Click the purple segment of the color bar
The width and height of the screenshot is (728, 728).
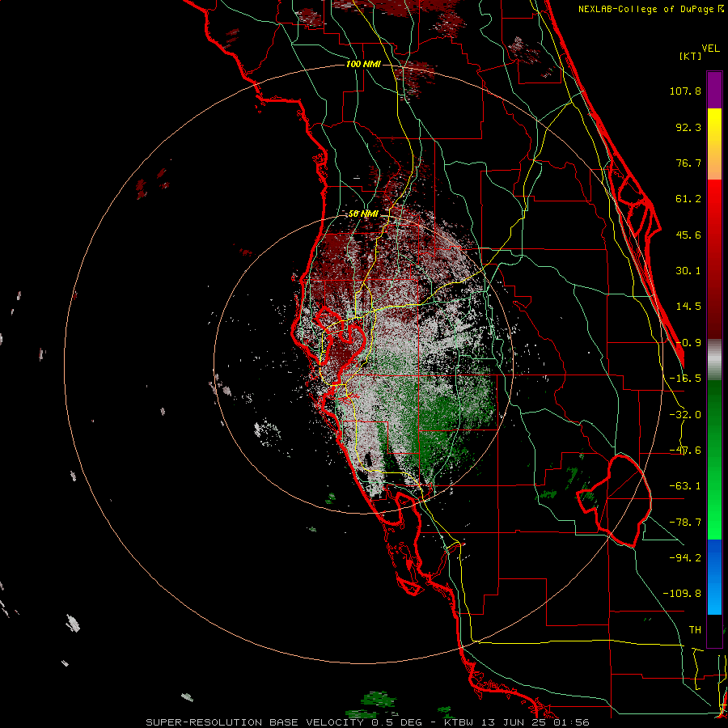click(x=714, y=90)
